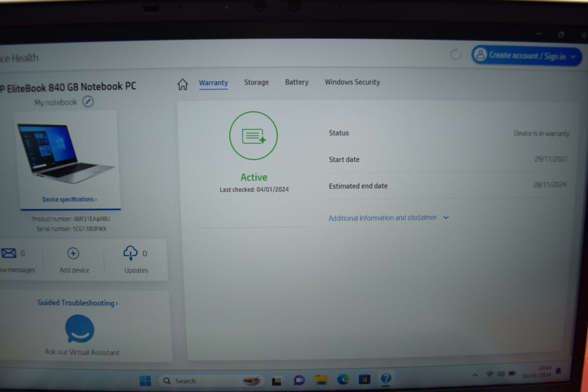Open the taskbar clock and date
This screenshot has width=588, height=392.
pos(537,372)
